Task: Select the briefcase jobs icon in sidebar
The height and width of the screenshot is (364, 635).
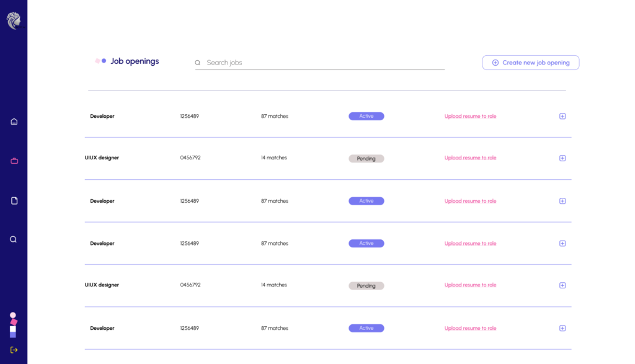Action: [14, 161]
